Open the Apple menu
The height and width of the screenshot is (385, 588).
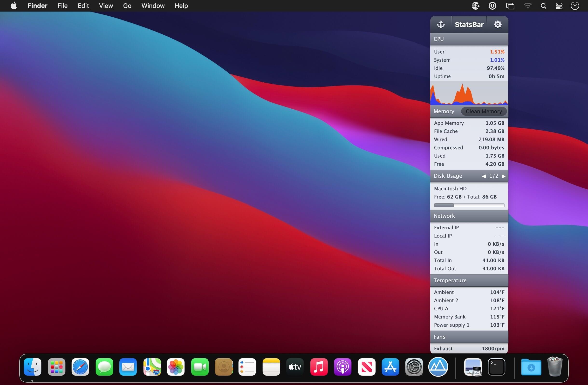[14, 6]
